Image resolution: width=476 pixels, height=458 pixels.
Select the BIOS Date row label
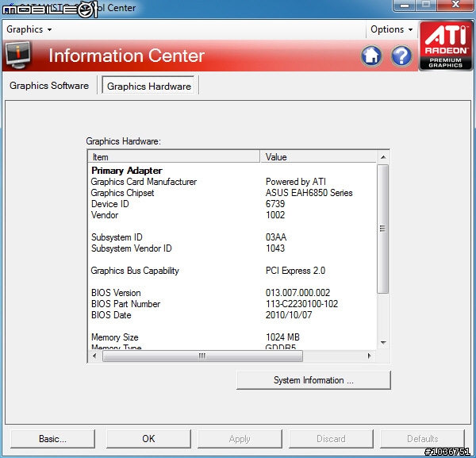[111, 315]
